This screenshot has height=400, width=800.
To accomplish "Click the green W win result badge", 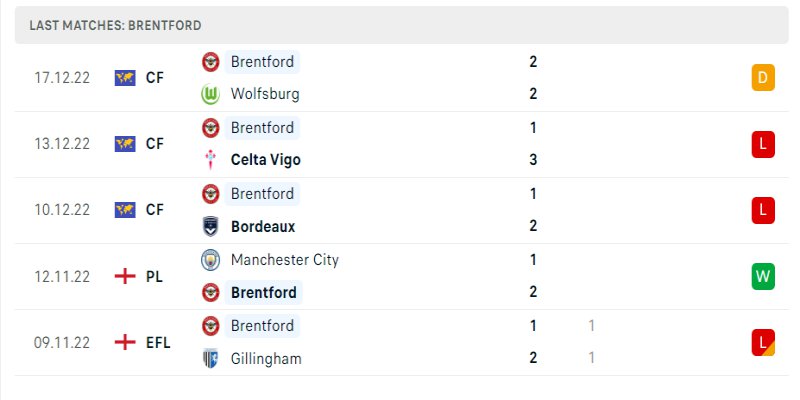I will coord(763,276).
